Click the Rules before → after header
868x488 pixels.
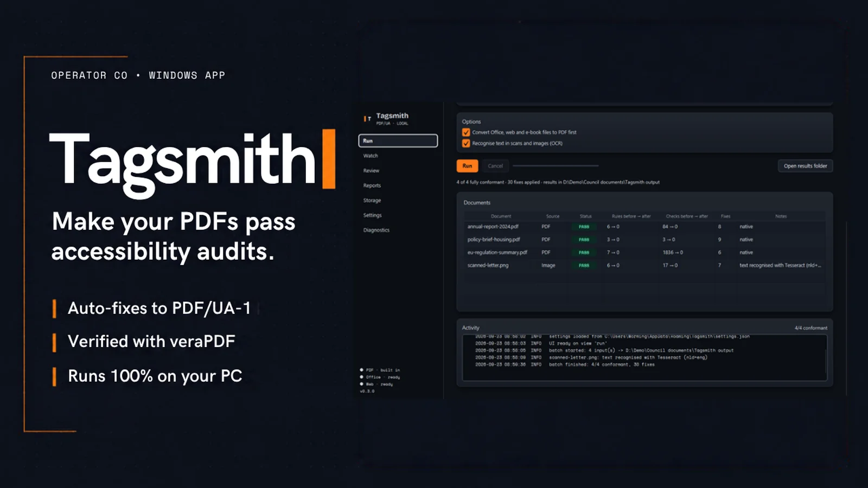631,216
